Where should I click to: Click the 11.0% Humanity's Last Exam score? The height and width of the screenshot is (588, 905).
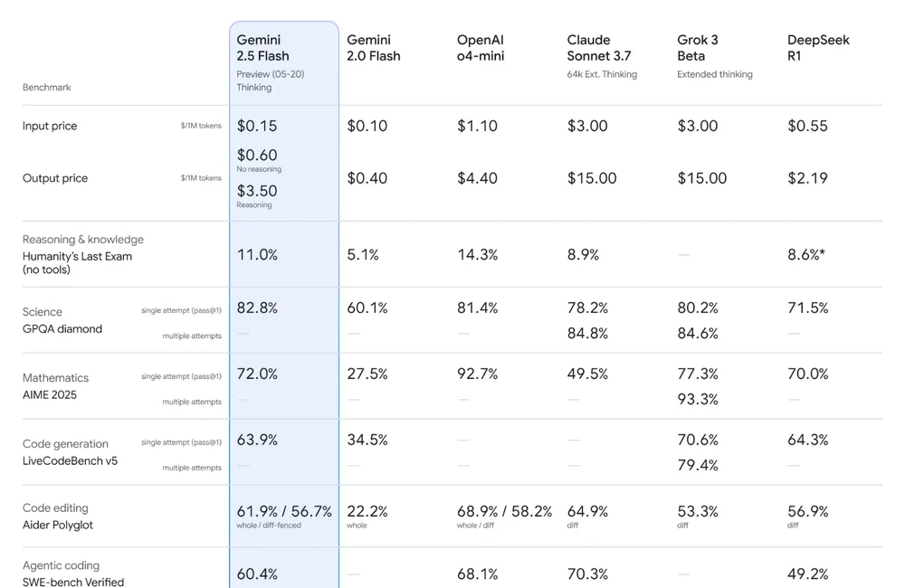[x=257, y=254]
